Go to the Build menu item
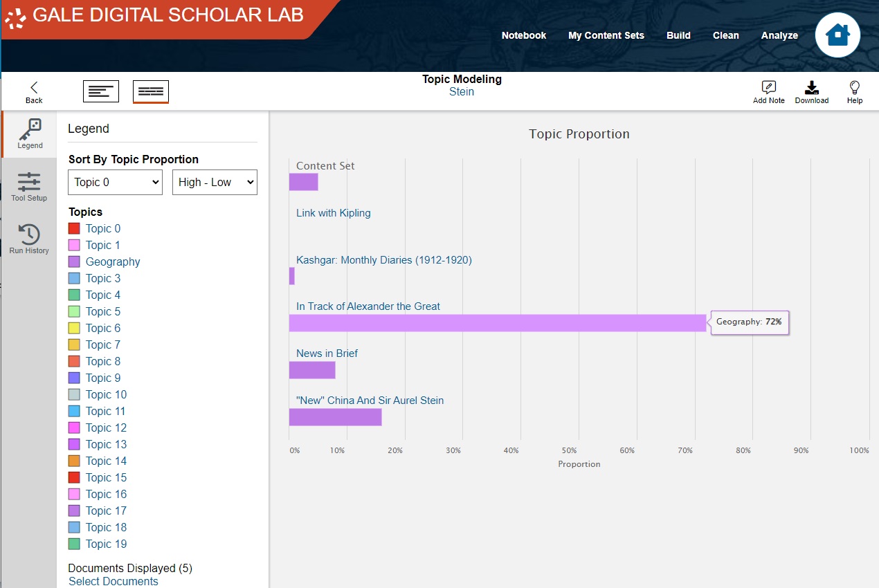879x588 pixels. click(x=678, y=35)
